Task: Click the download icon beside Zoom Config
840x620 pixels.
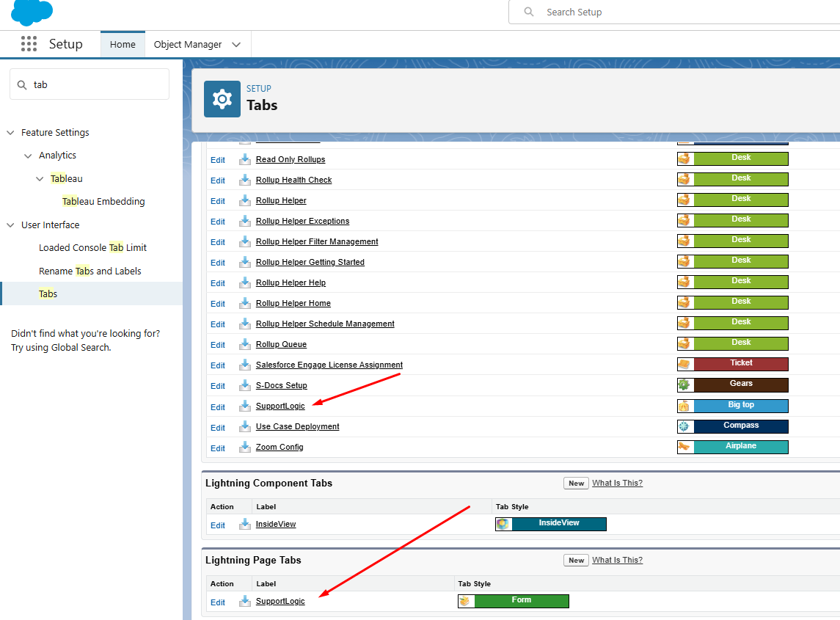Action: click(x=245, y=447)
